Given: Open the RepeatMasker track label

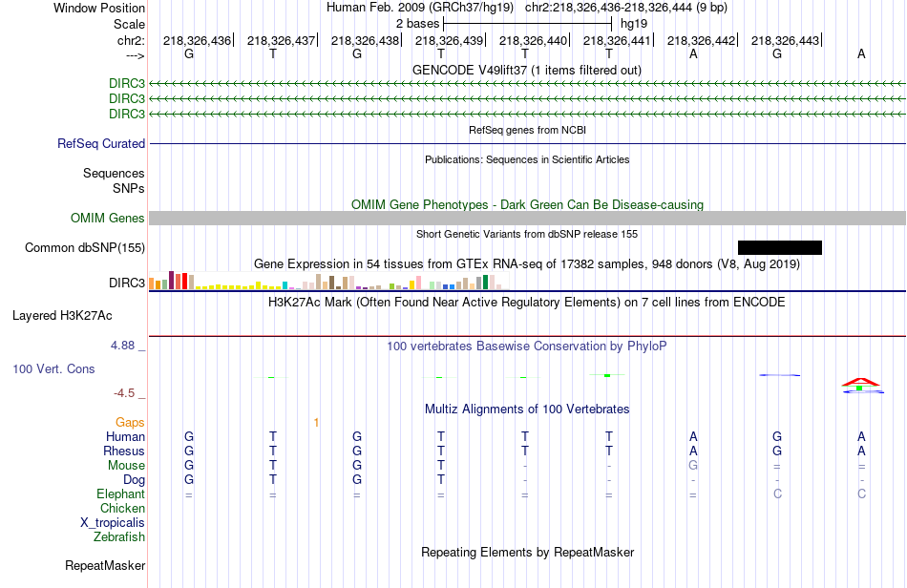Looking at the screenshot, I should point(105,565).
